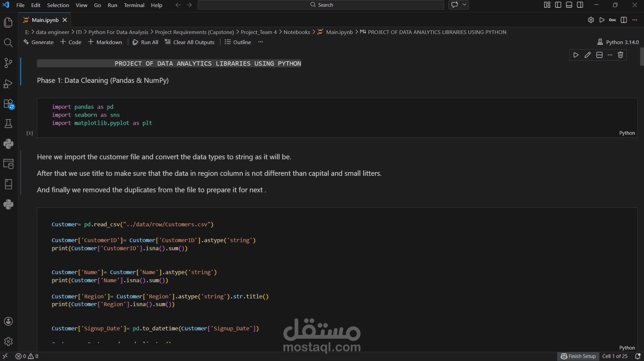Click the errors and warnings status indicator

[x=27, y=356]
